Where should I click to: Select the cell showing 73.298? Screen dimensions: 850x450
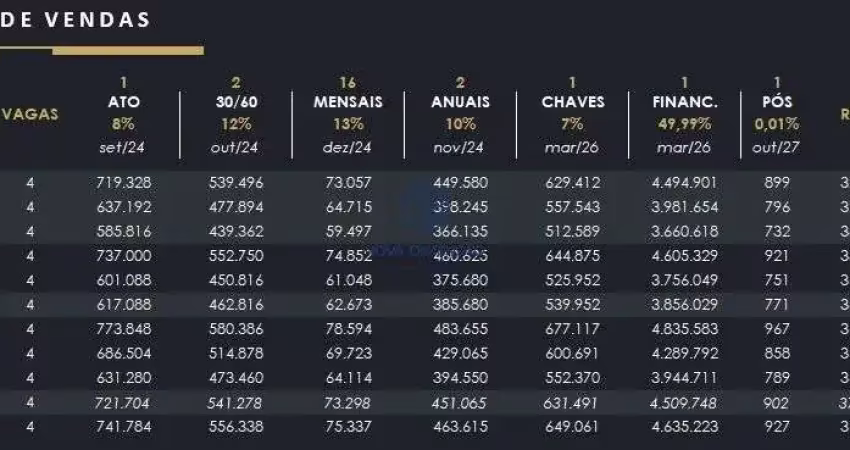[x=348, y=403]
